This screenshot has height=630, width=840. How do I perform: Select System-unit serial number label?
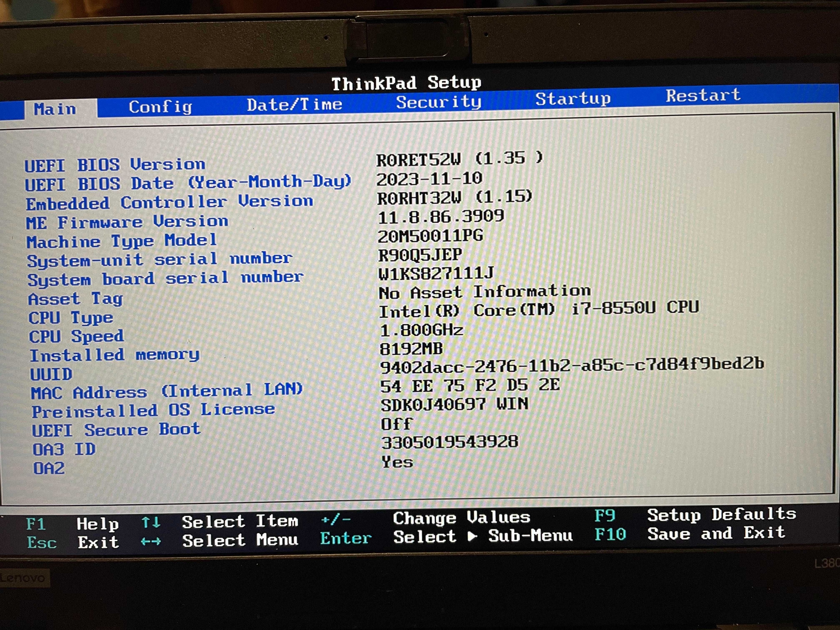[160, 260]
